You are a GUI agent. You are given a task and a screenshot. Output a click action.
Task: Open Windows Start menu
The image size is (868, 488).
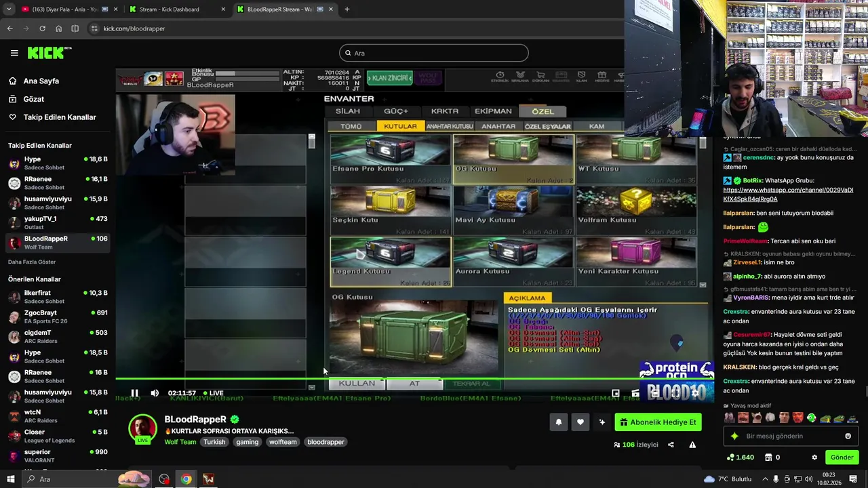[x=10, y=479]
